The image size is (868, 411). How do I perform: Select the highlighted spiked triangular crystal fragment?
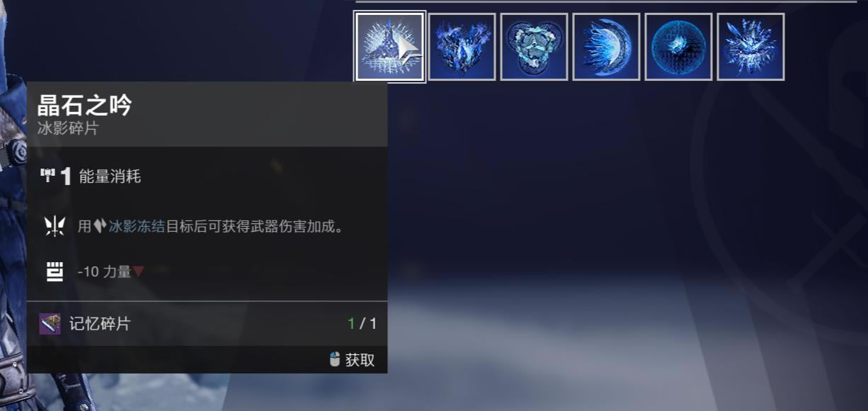pyautogui.click(x=389, y=47)
